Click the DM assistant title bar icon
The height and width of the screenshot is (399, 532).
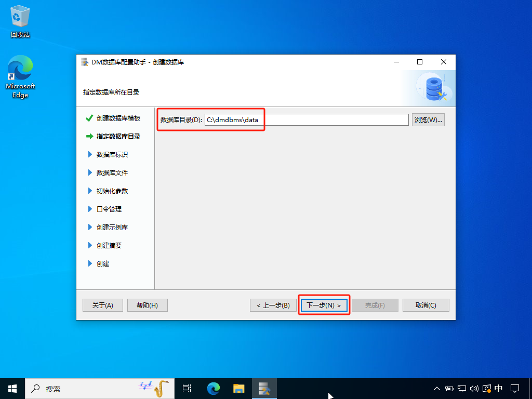85,62
